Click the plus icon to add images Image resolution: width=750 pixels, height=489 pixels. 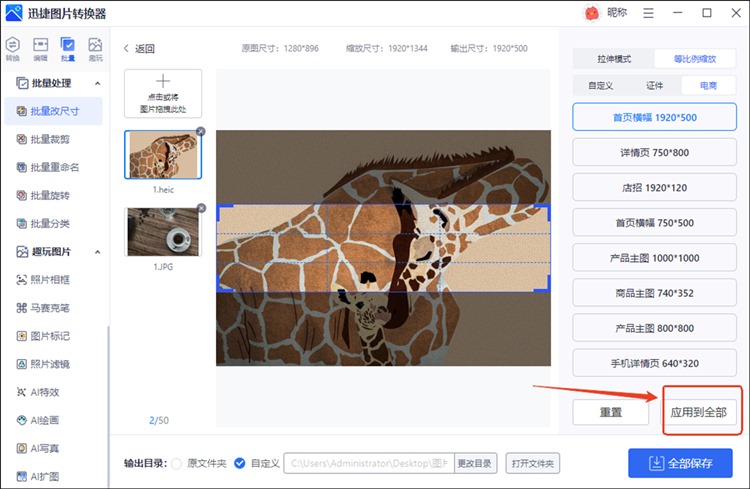click(163, 82)
